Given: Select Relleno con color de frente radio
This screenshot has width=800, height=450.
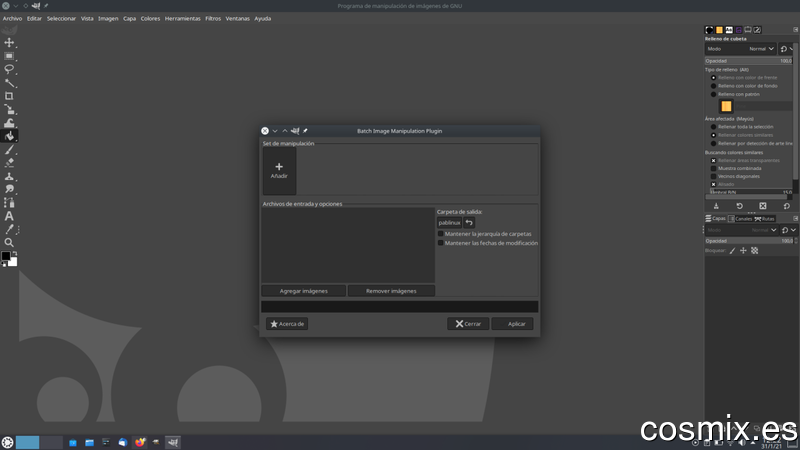Looking at the screenshot, I should [x=713, y=78].
